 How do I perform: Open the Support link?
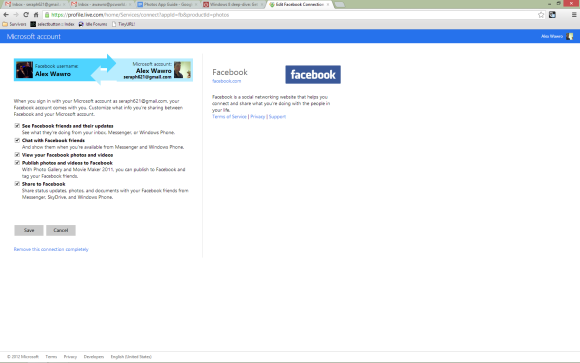(277, 117)
